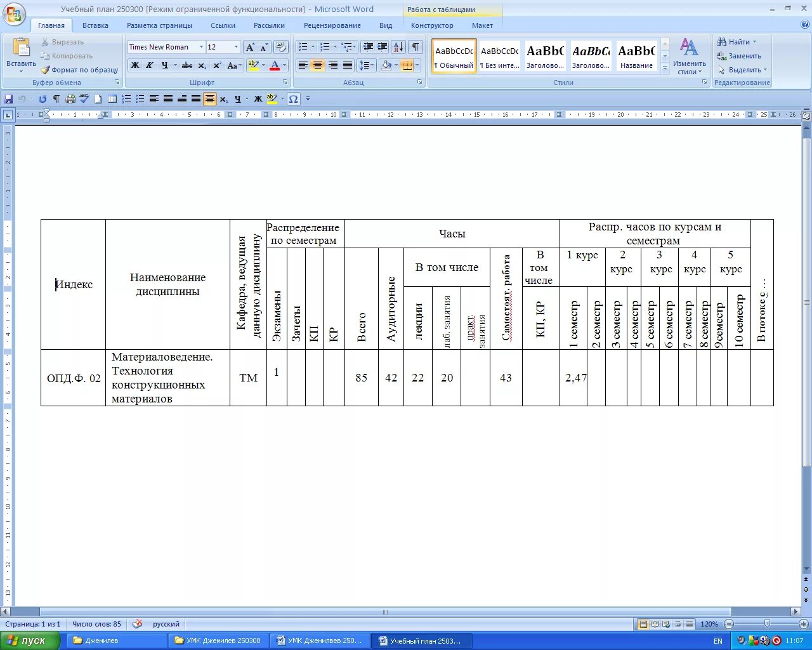
Task: Open the Макет table tools tab
Action: tap(482, 25)
